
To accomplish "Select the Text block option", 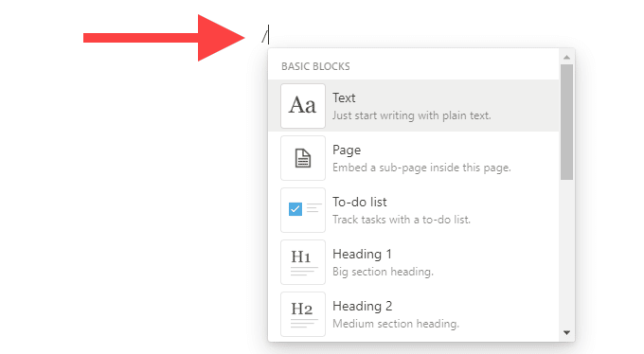I will coord(413,106).
